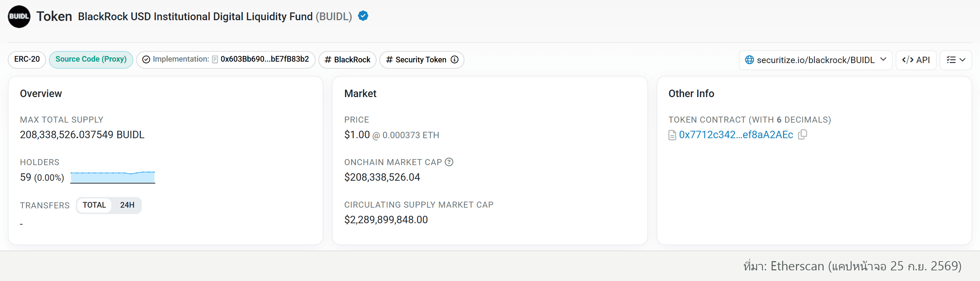Screen dimensions: 980x281
Task: Open the Source Code (Proxy) tag
Action: (x=91, y=59)
